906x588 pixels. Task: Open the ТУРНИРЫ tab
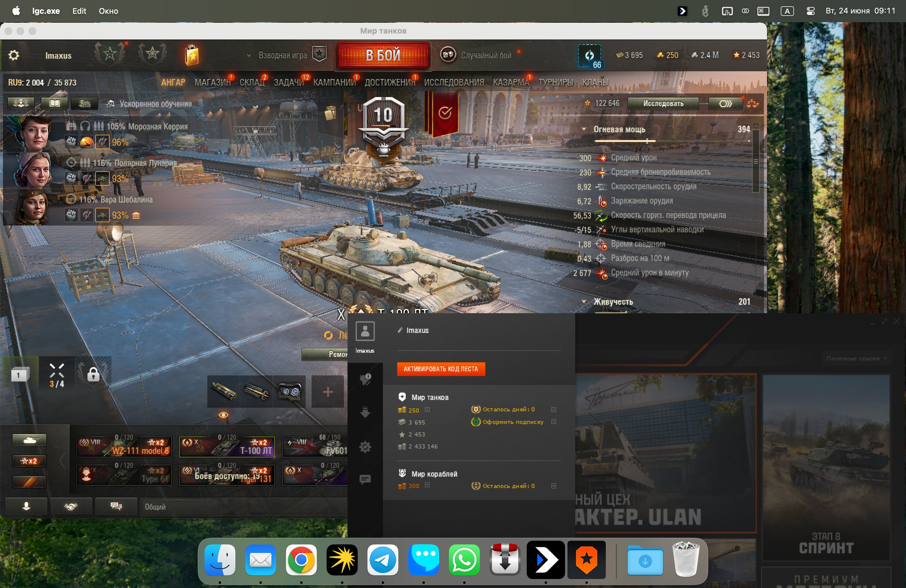coord(555,83)
